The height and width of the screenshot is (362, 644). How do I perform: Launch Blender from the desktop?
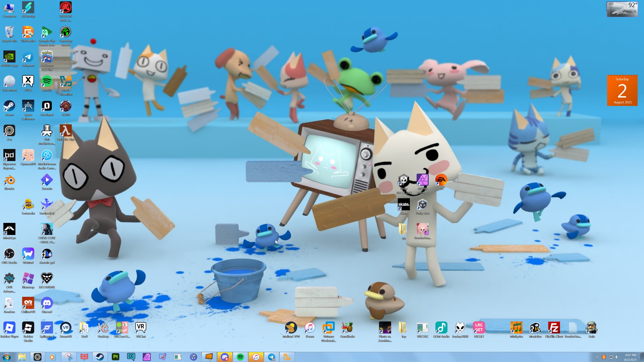click(9, 182)
